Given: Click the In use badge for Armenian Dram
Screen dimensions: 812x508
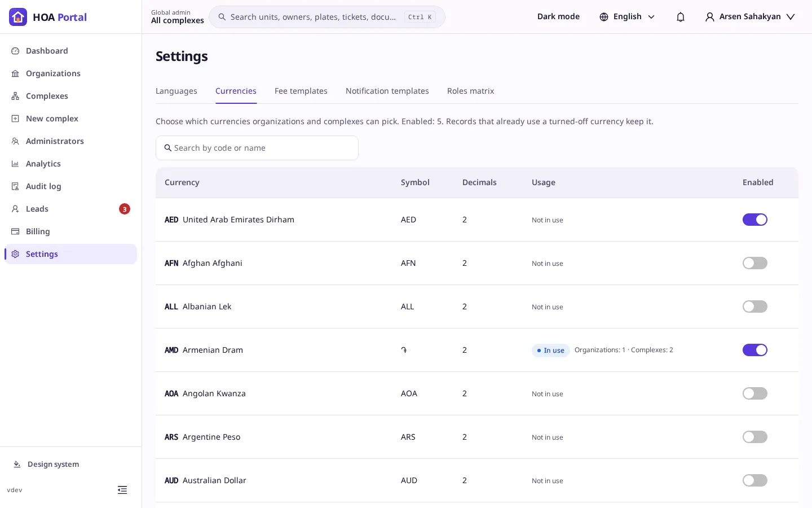Looking at the screenshot, I should 551,351.
